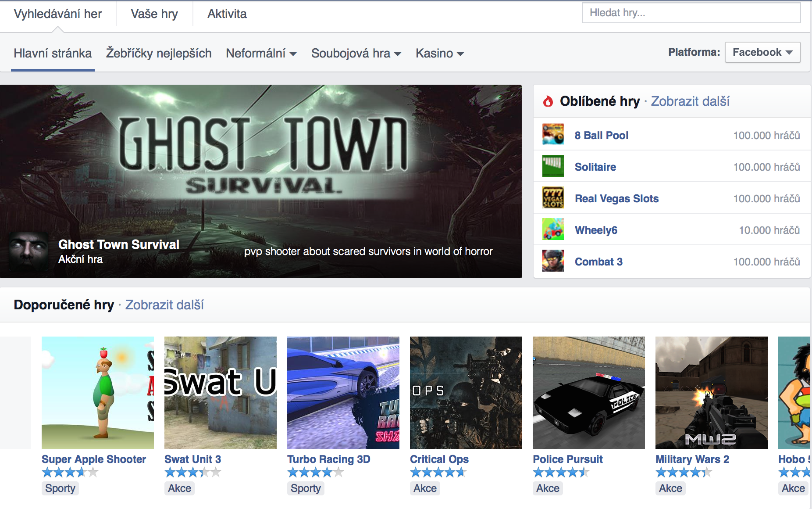Click the 10.000 hráčů player count
This screenshot has height=509, width=812.
coord(769,230)
